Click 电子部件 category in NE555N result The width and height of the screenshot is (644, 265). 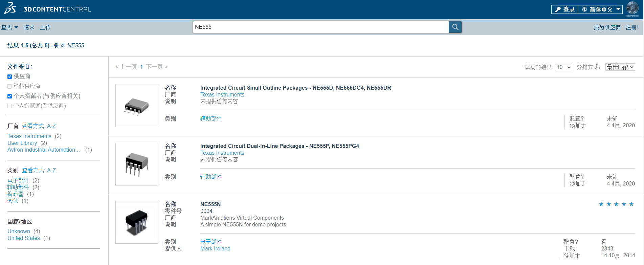[211, 242]
